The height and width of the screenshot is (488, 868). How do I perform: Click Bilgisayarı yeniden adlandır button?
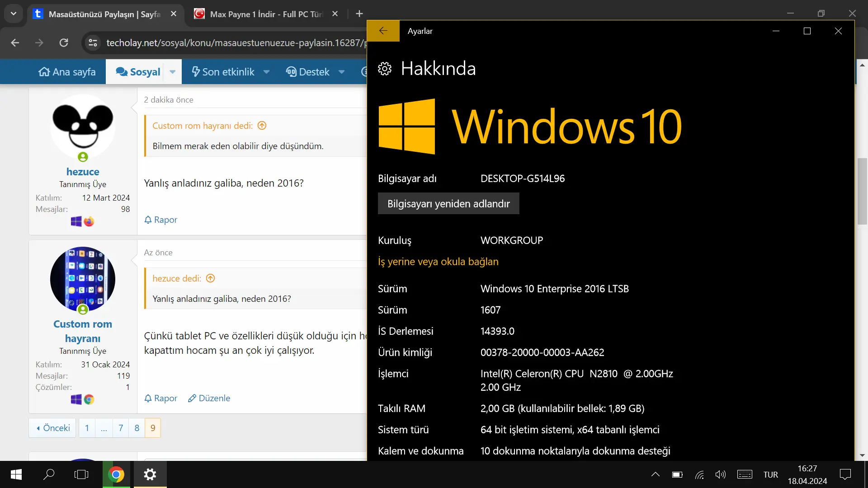(x=448, y=204)
